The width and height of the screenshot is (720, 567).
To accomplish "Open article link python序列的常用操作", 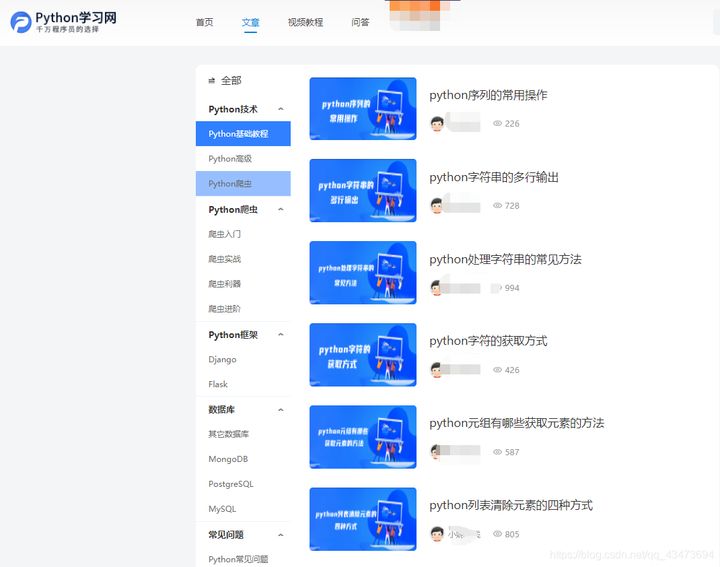I will click(x=488, y=95).
